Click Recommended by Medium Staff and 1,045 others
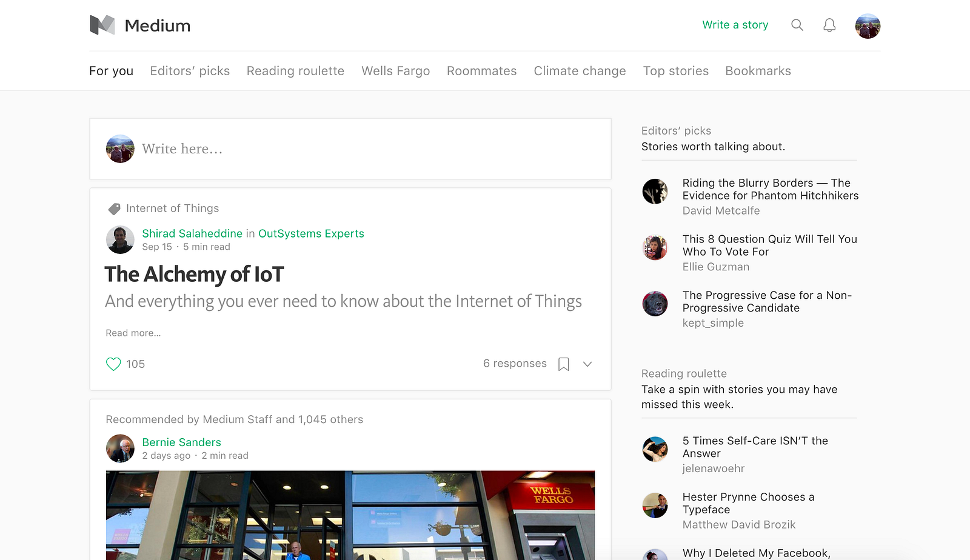Screen dimensions: 970x560 pos(235,419)
